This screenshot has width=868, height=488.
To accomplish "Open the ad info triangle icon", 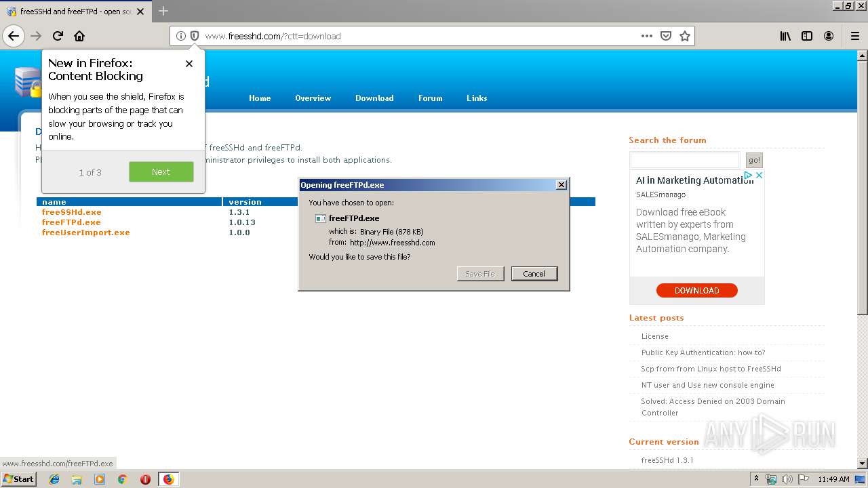I will (x=749, y=176).
